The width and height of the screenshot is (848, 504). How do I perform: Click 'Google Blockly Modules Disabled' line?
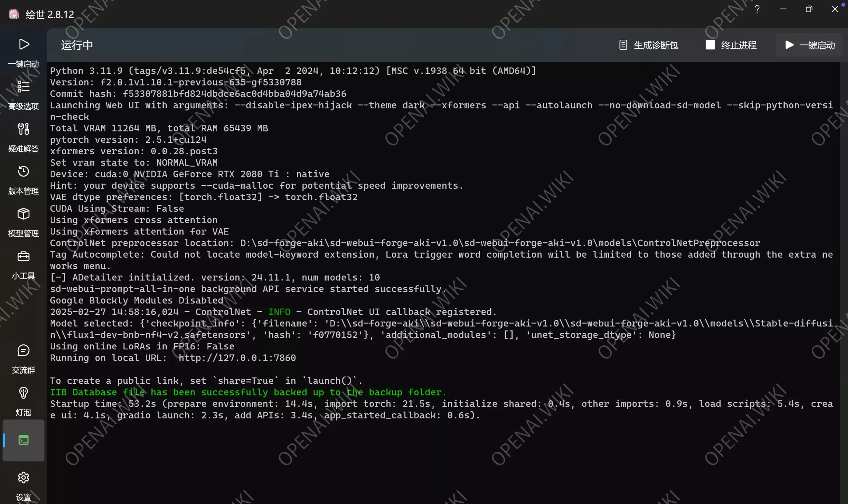coord(136,300)
